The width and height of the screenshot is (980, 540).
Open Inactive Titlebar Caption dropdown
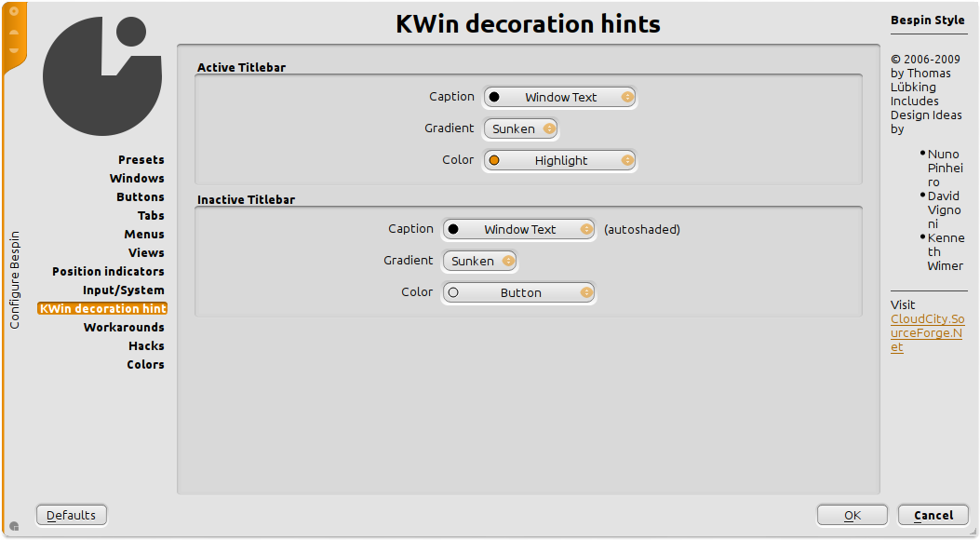[x=518, y=229]
